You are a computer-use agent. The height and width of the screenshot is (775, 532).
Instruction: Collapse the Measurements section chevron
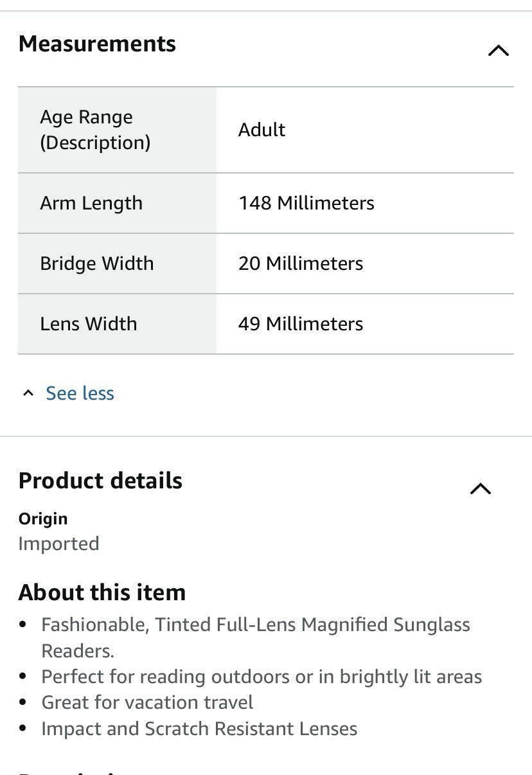click(x=498, y=50)
